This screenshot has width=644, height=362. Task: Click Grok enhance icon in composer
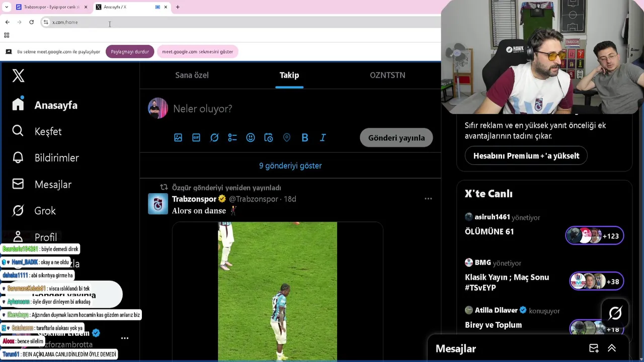pos(214,137)
